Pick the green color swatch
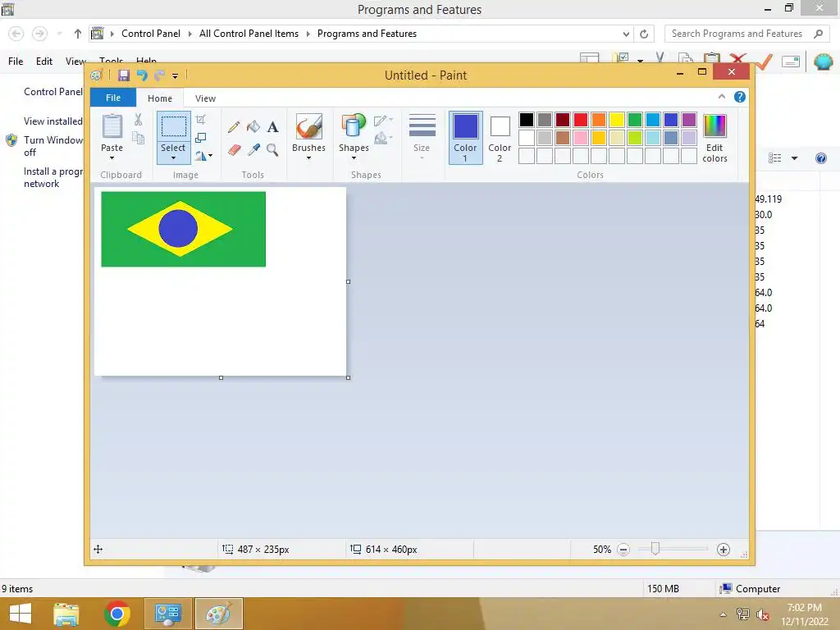 coord(635,120)
